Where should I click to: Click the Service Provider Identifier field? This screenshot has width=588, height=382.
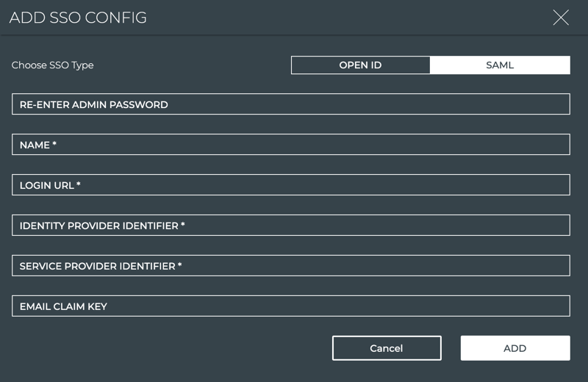(291, 266)
